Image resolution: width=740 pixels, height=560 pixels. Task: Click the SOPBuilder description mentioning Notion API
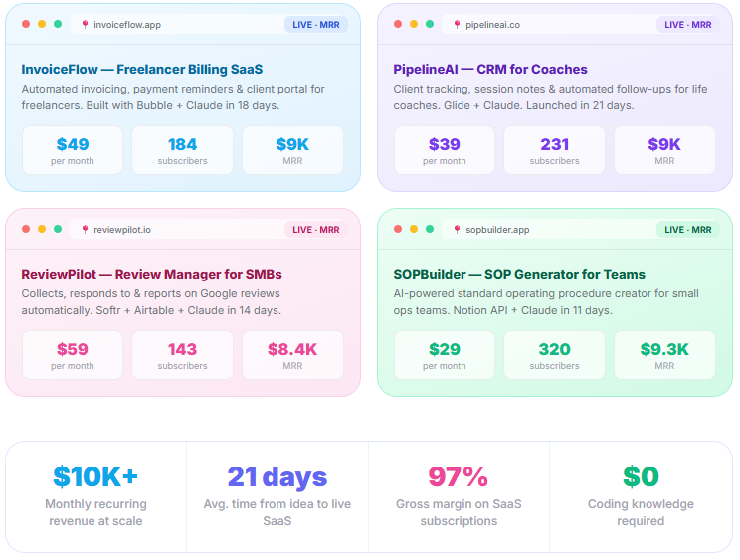[546, 302]
